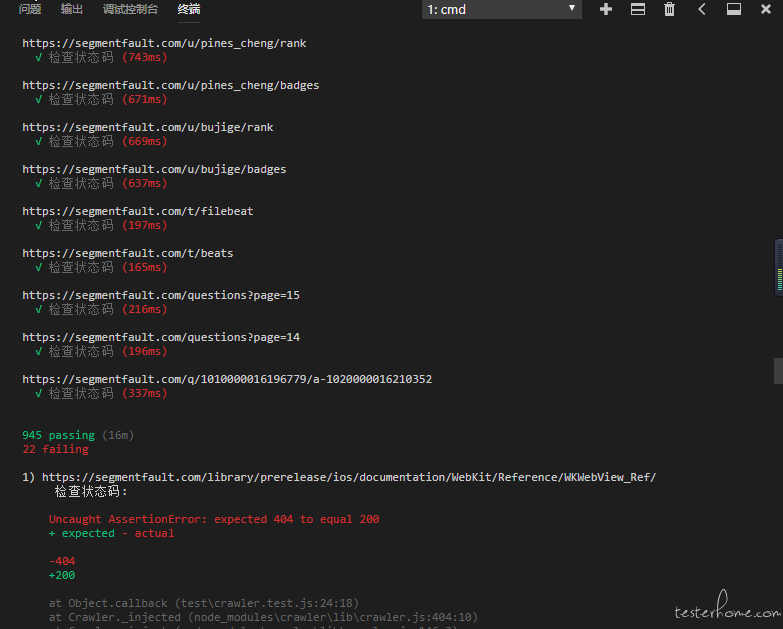Screen dimensions: 783x629
Task: Open the t/beats URL
Action: point(128,253)
